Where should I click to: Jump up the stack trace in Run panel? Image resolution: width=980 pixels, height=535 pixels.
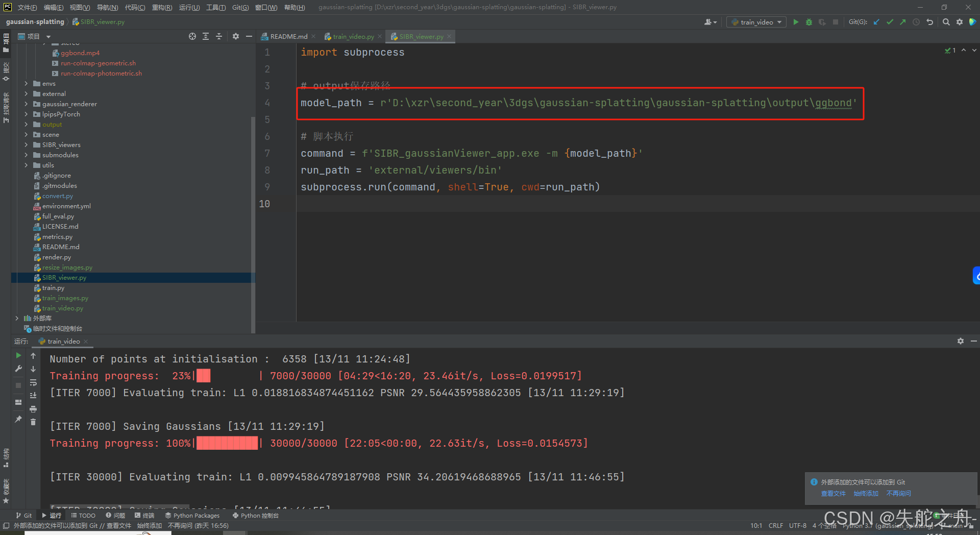click(33, 355)
